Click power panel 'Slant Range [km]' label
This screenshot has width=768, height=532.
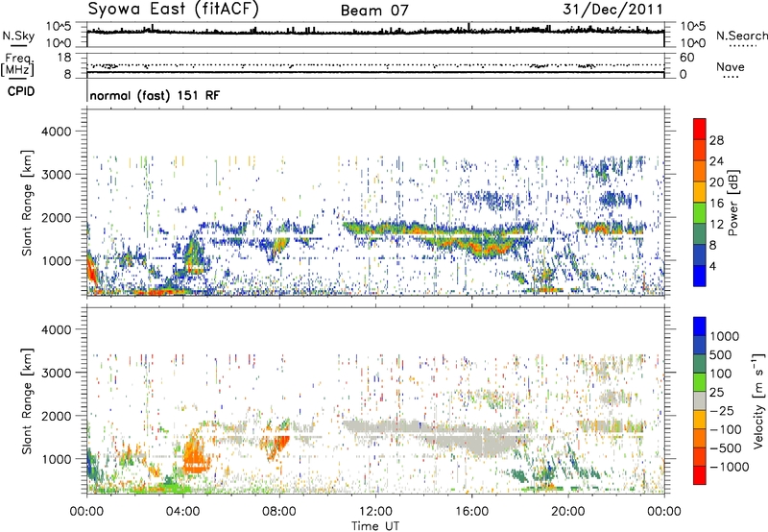pyautogui.click(x=27, y=203)
